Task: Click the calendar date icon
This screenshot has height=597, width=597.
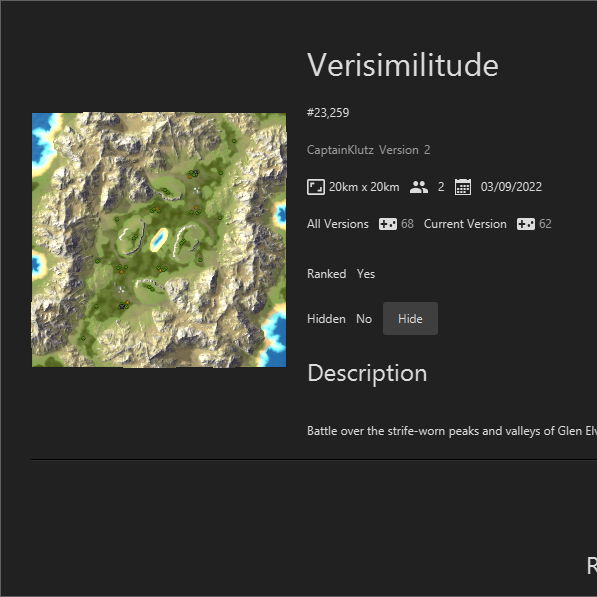Action: coord(463,187)
